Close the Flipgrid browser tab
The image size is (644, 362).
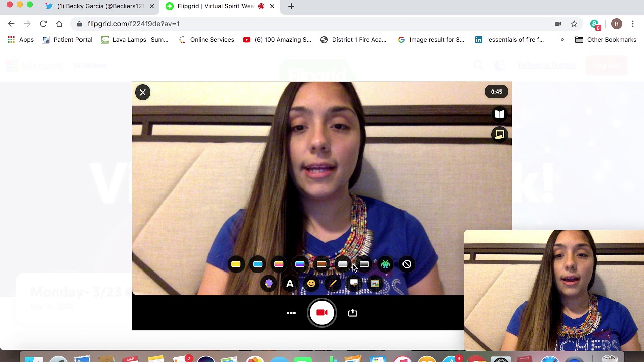(272, 6)
